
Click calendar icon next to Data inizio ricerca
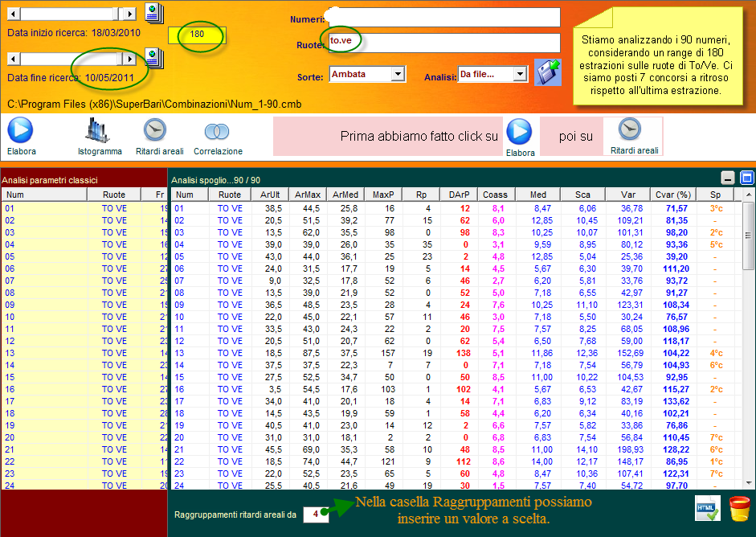pyautogui.click(x=154, y=14)
